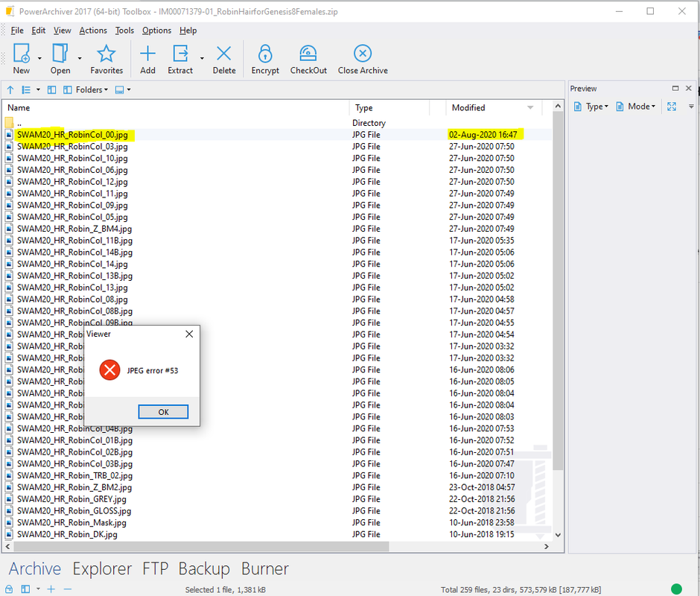
Task: Expand the Open button dropdown arrow
Action: tap(80, 59)
